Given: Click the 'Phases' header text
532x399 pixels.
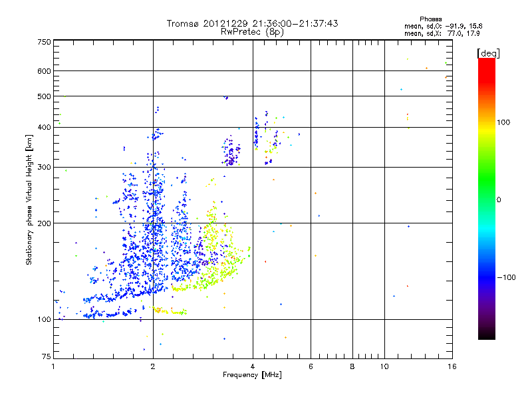Looking at the screenshot, I should click(430, 19).
